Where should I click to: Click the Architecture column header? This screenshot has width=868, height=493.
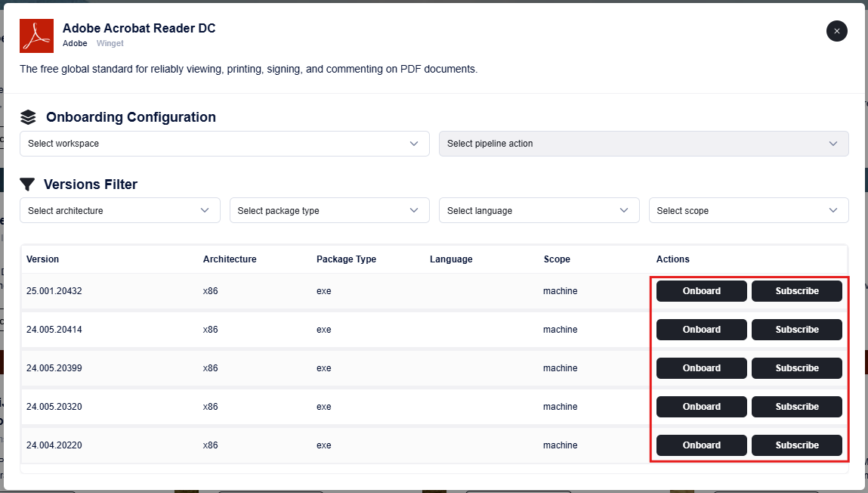(x=230, y=259)
